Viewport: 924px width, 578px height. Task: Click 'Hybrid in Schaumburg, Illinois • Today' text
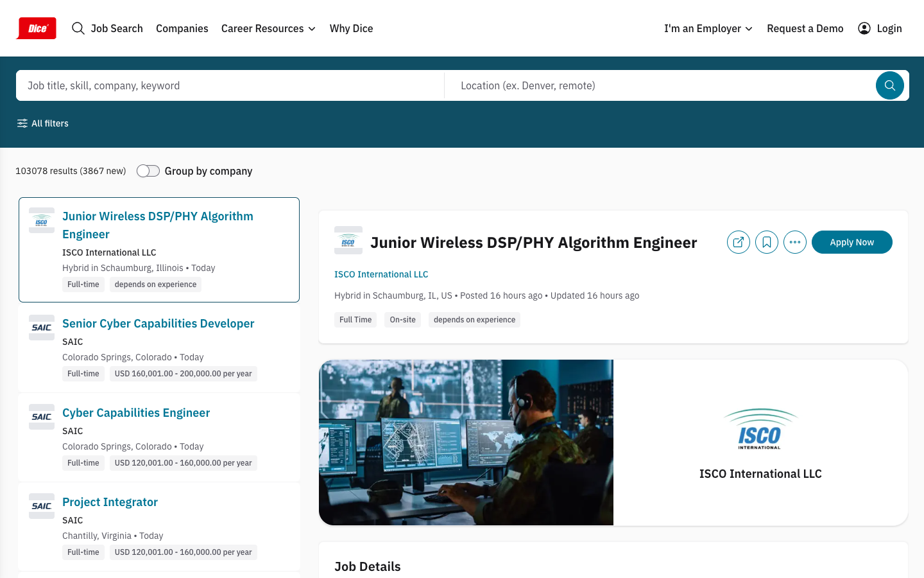[139, 268]
